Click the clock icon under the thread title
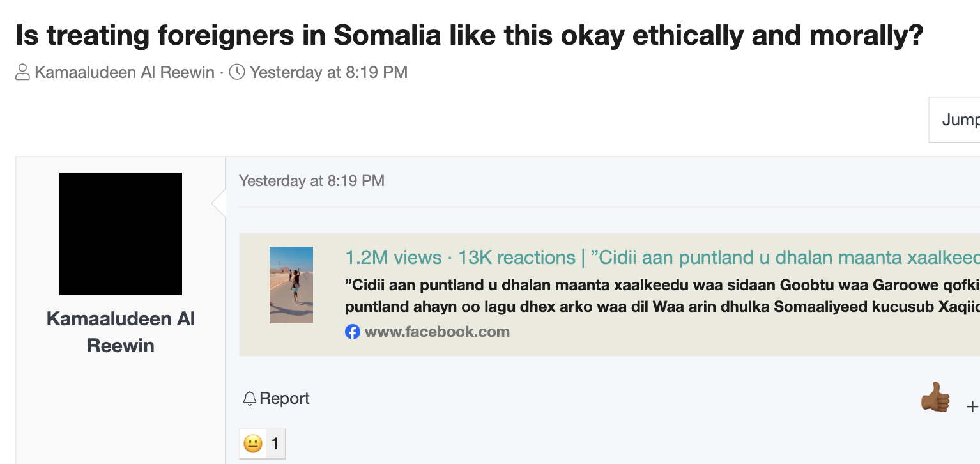This screenshot has width=980, height=464. (x=237, y=72)
